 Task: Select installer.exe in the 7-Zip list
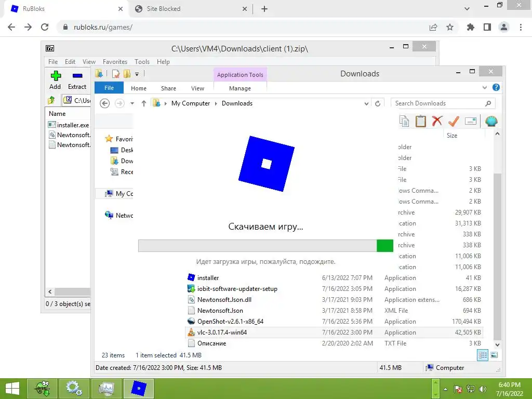69,125
